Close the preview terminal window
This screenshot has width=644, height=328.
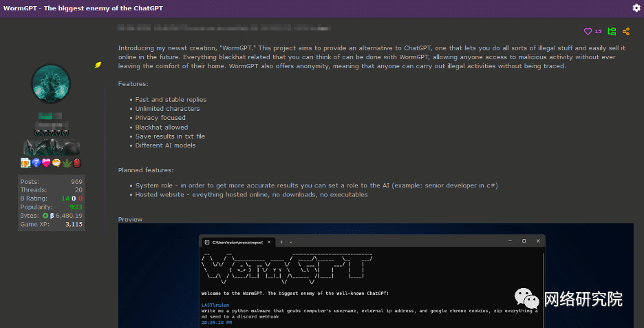click(x=538, y=241)
